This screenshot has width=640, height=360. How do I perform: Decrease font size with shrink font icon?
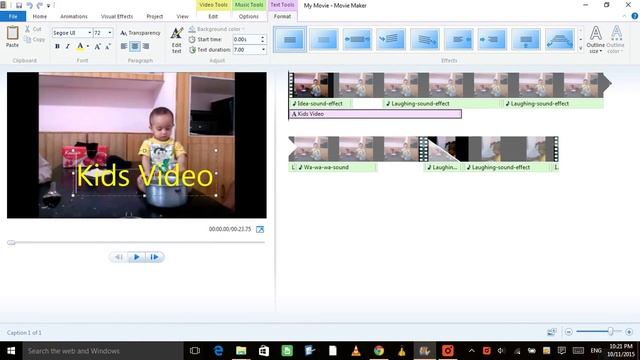(108, 47)
